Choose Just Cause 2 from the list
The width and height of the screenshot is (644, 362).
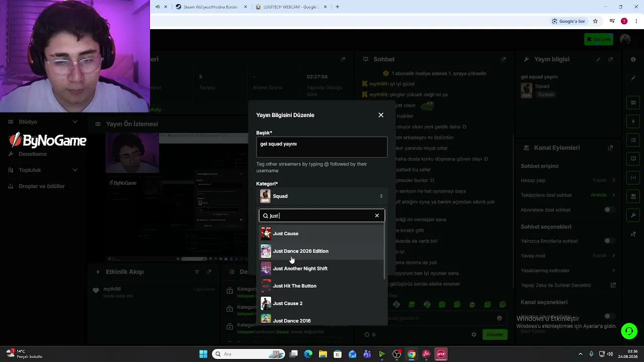pyautogui.click(x=321, y=303)
